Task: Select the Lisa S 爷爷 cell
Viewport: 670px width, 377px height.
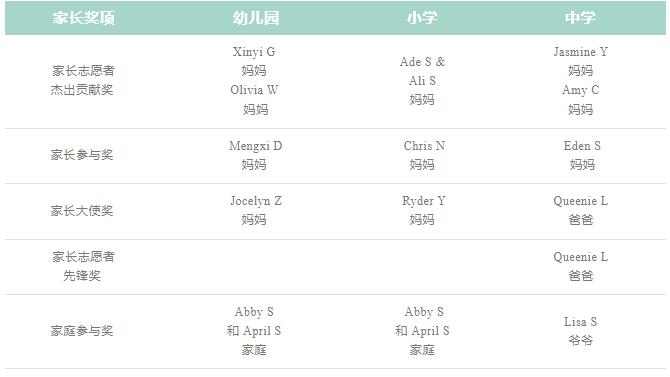Action: pyautogui.click(x=580, y=331)
